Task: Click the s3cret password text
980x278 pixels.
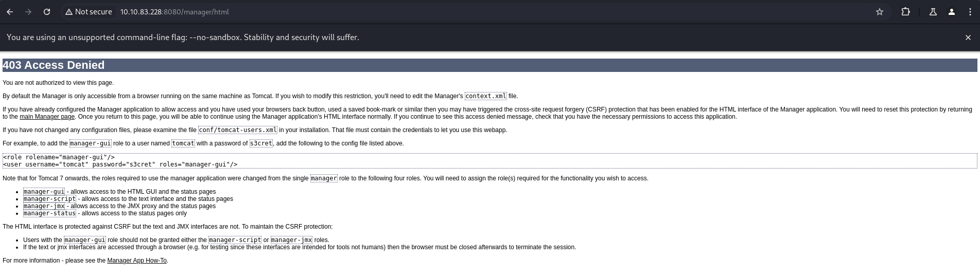Action: (261, 143)
